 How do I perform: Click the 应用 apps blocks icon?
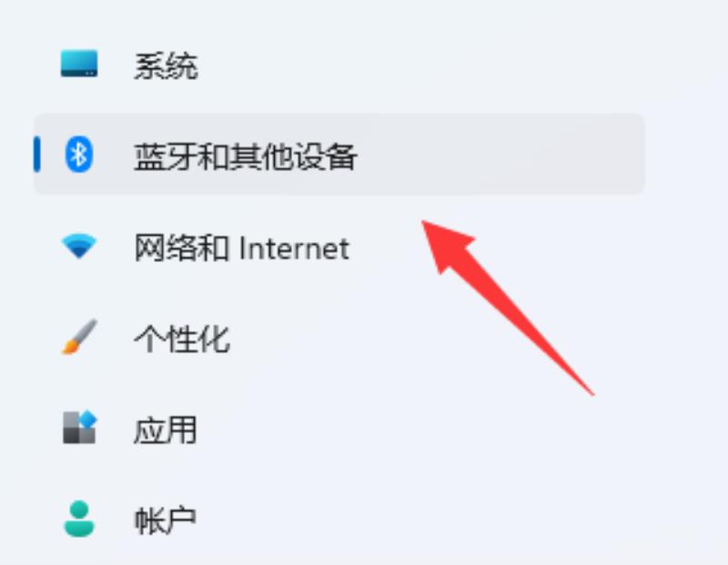[79, 427]
